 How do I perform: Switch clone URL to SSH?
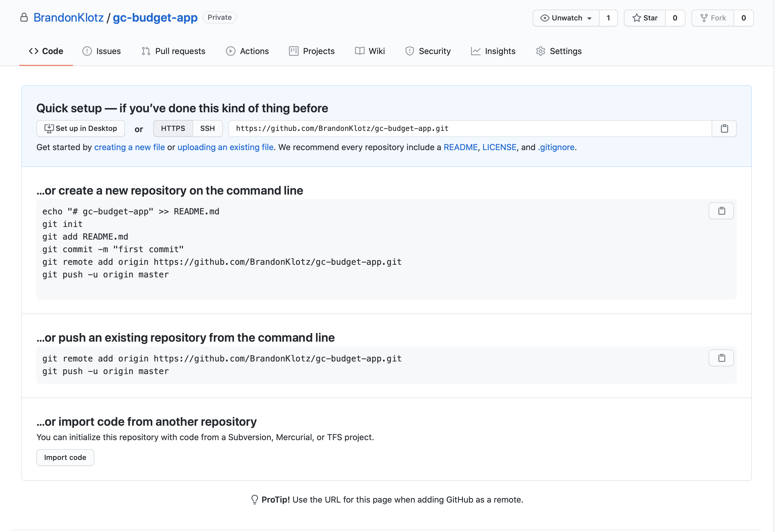click(x=208, y=128)
